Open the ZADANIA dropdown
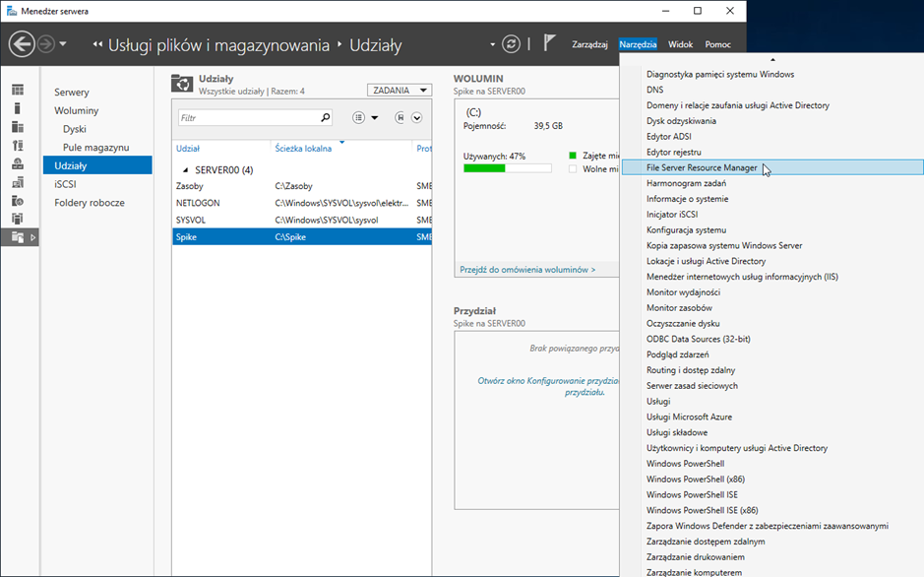This screenshot has width=924, height=577. click(x=399, y=91)
